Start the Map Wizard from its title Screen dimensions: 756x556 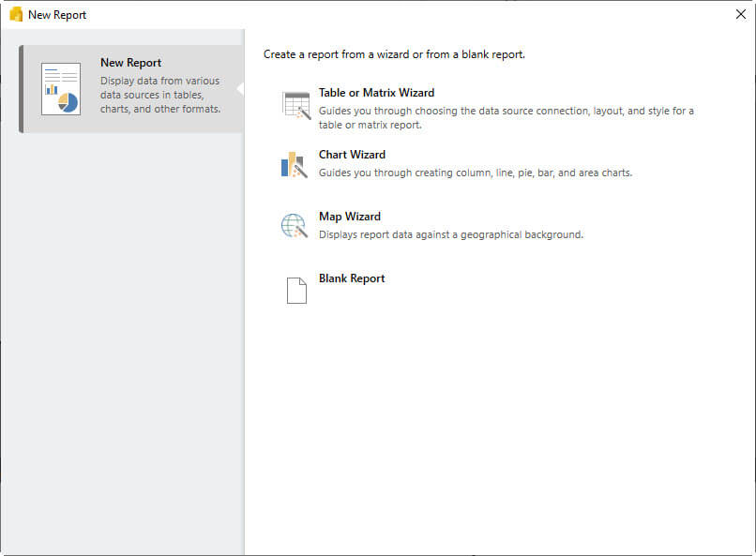coord(349,217)
